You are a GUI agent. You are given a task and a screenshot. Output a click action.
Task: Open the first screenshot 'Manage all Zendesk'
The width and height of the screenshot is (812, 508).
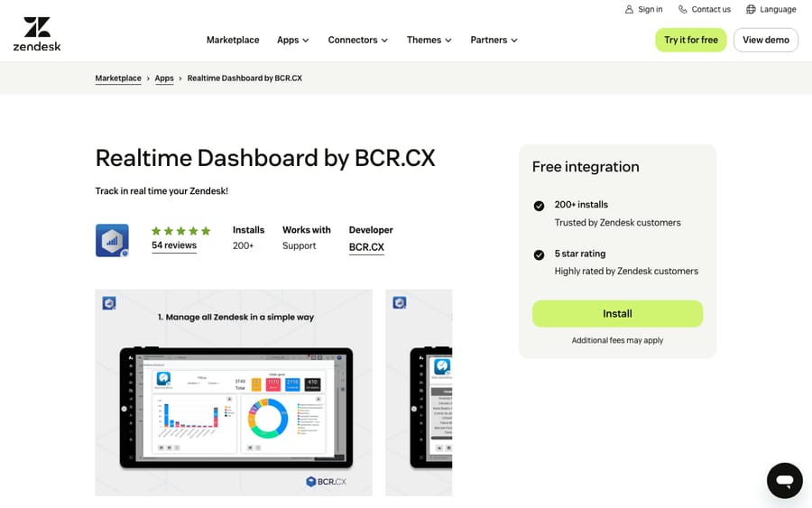[234, 393]
